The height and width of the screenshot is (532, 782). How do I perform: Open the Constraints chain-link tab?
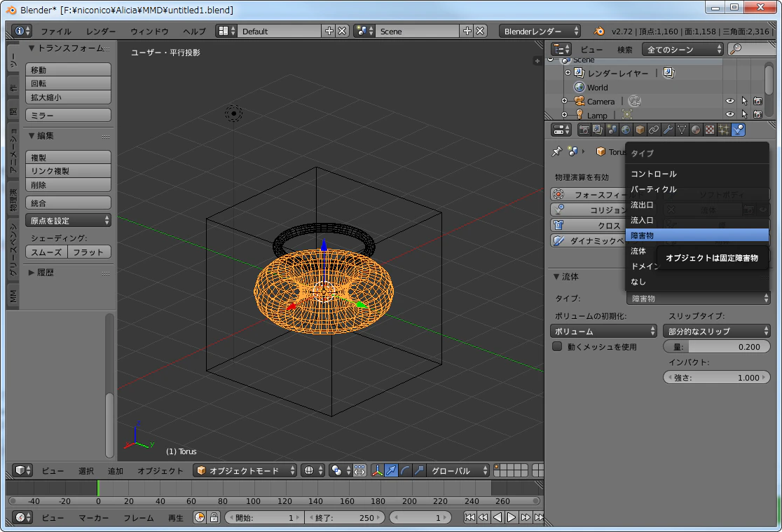pos(653,130)
